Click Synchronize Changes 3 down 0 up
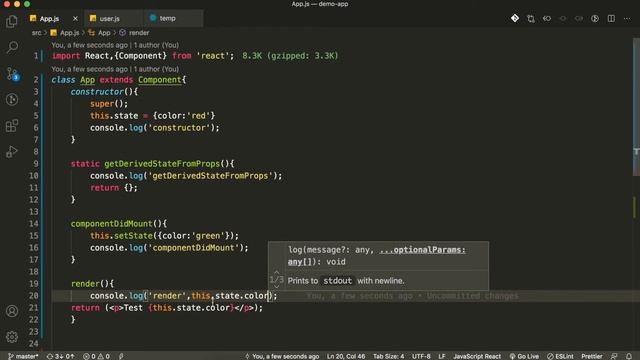 tap(60, 356)
